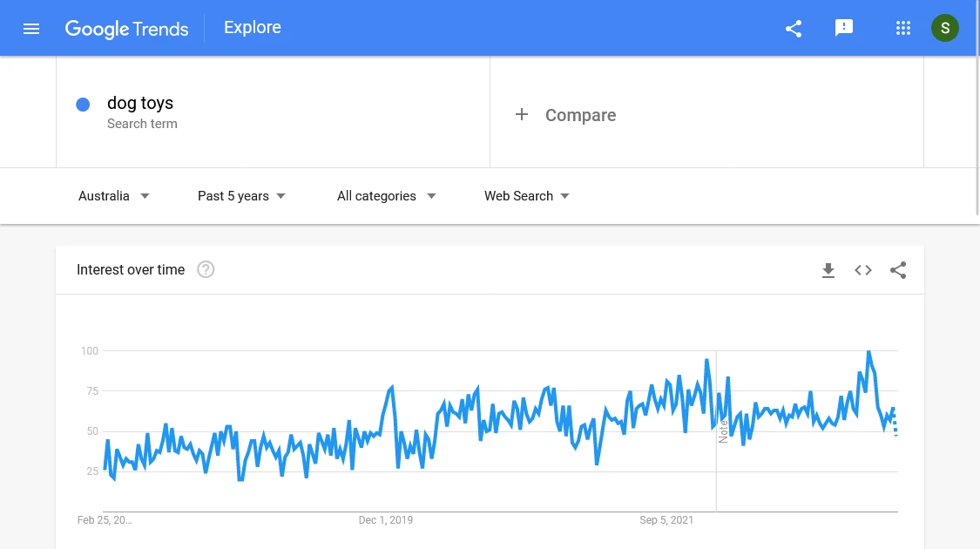Expand the Australia region dropdown
Screen dimensions: 980x549
click(x=114, y=196)
